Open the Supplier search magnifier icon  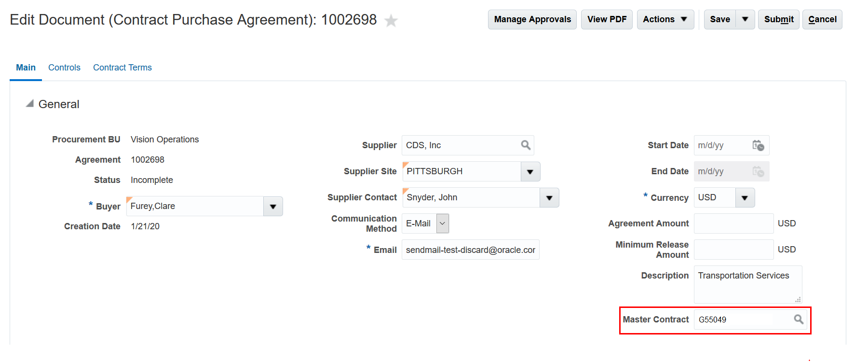click(x=526, y=145)
